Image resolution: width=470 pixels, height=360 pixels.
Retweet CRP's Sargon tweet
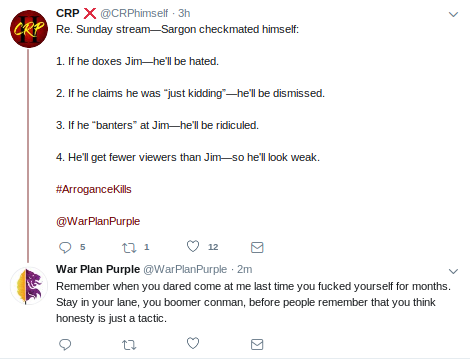129,247
